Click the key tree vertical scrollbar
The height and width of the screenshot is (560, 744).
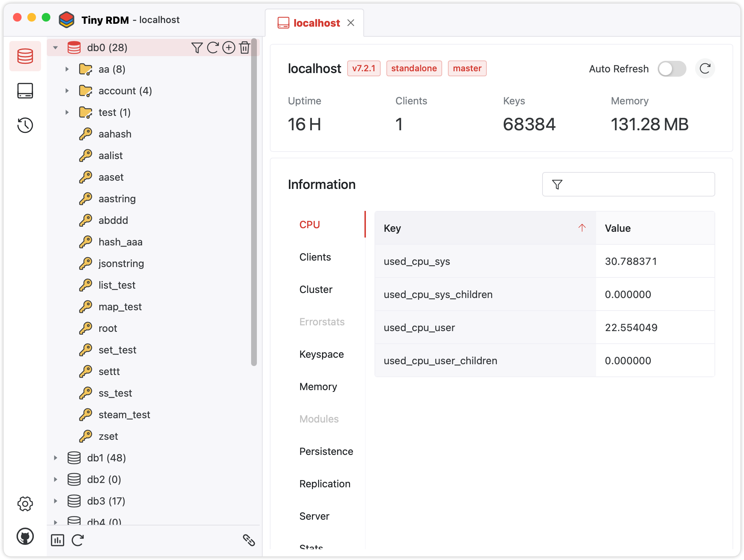[254, 202]
